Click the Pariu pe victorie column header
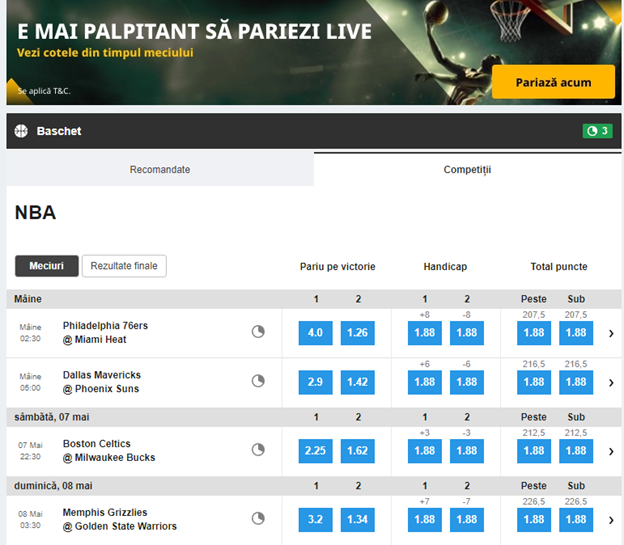The height and width of the screenshot is (545, 624). point(337,266)
